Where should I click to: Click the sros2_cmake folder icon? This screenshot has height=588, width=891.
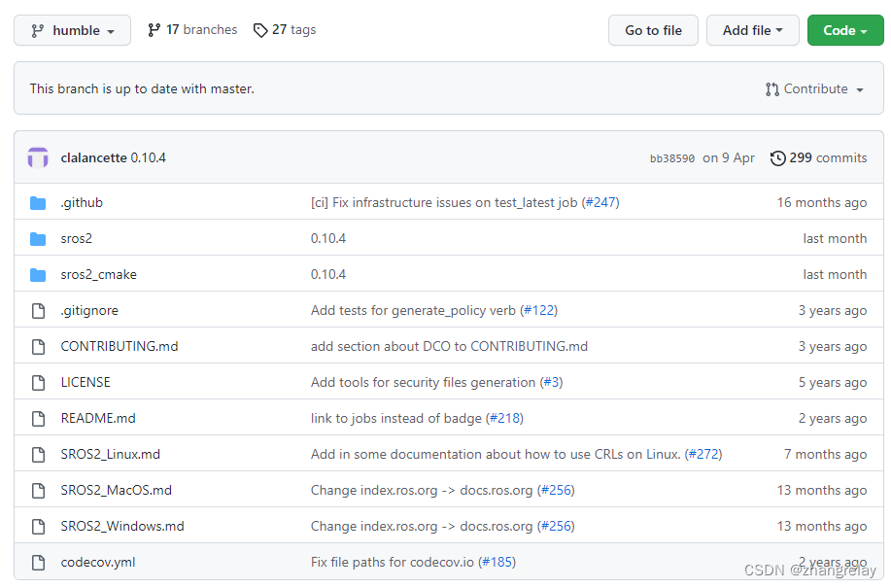coord(38,275)
